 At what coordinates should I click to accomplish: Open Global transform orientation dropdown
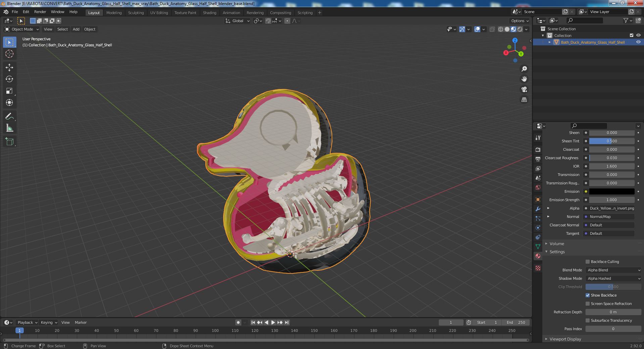tap(238, 21)
